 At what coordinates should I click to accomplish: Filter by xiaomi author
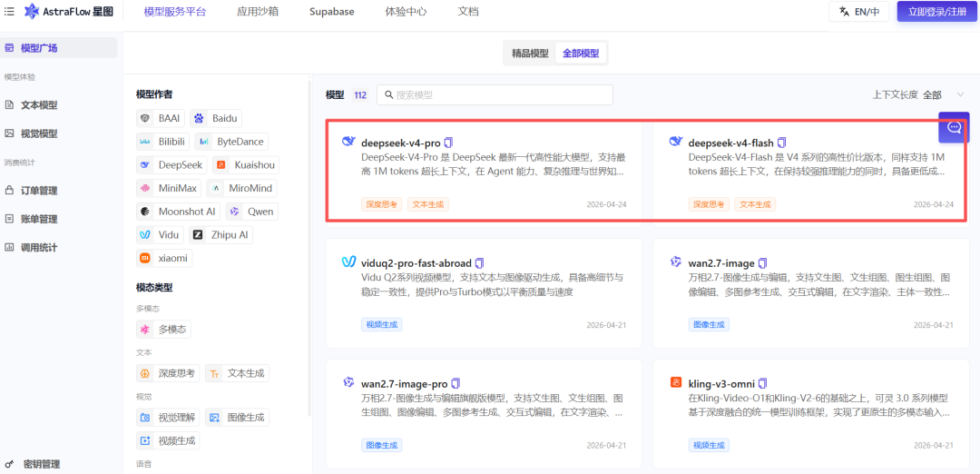[x=164, y=258]
